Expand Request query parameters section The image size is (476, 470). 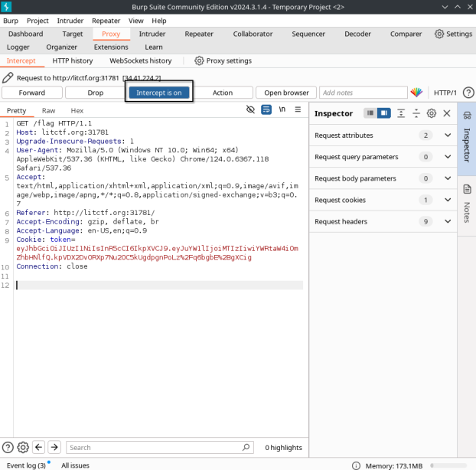point(383,157)
